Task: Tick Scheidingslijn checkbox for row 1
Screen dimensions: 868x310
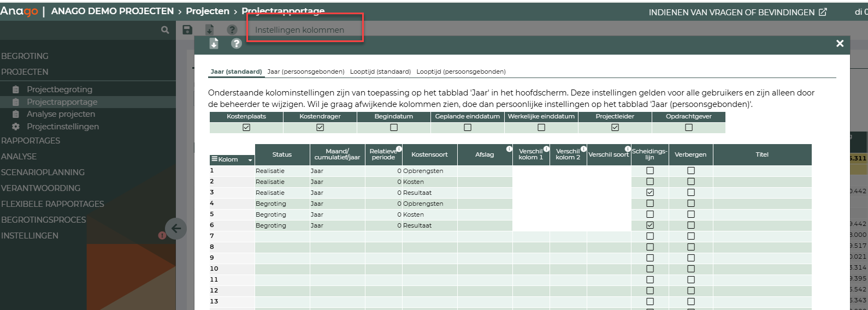Action: pyautogui.click(x=650, y=171)
